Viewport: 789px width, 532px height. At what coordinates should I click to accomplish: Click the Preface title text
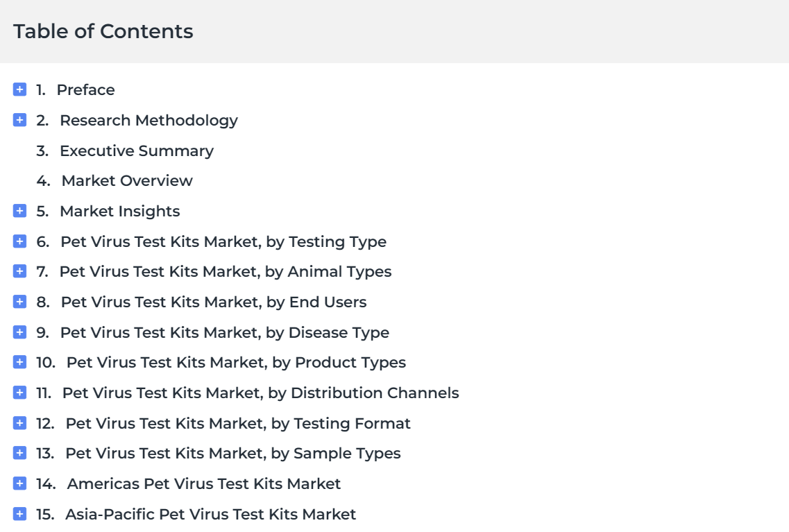tap(85, 89)
